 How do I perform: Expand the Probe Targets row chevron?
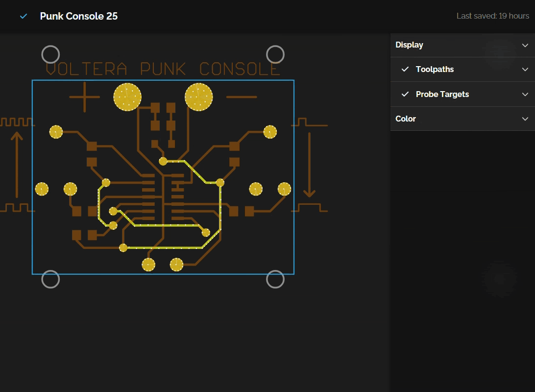click(x=525, y=95)
